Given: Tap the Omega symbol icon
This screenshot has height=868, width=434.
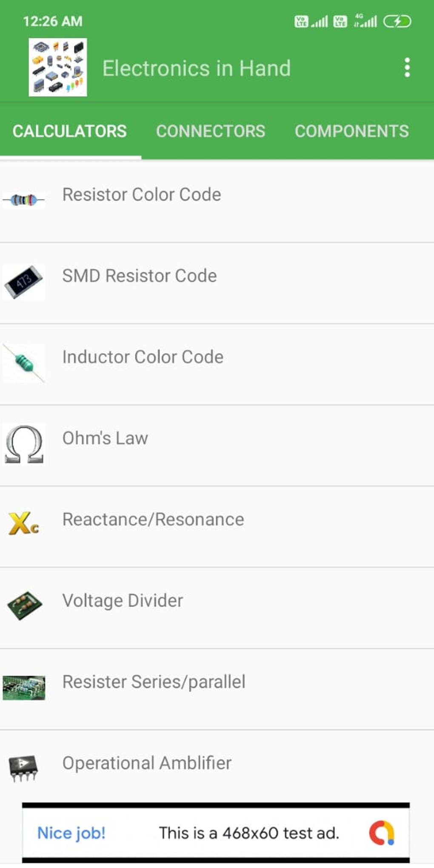Looking at the screenshot, I should pyautogui.click(x=24, y=444).
